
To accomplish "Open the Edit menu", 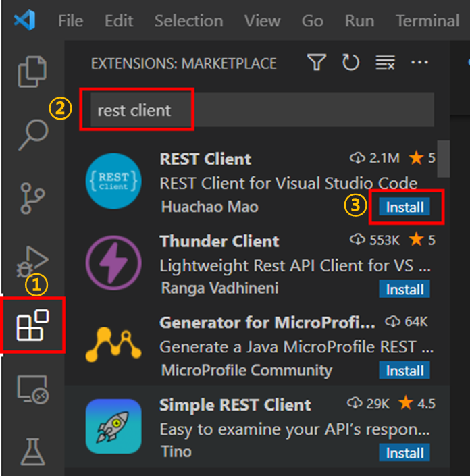I will click(x=119, y=21).
